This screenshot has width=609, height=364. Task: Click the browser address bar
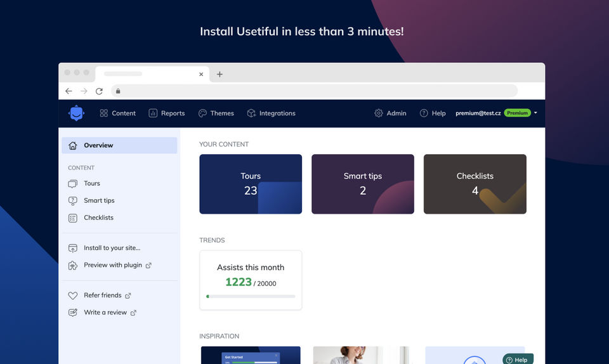click(x=314, y=91)
